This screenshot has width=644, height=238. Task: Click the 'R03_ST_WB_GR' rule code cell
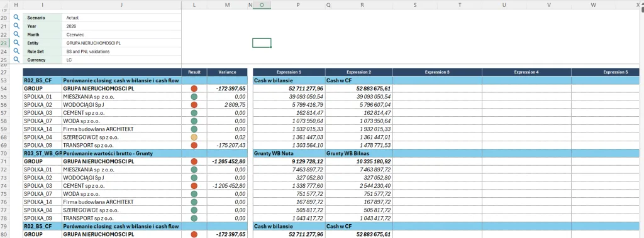pos(43,153)
